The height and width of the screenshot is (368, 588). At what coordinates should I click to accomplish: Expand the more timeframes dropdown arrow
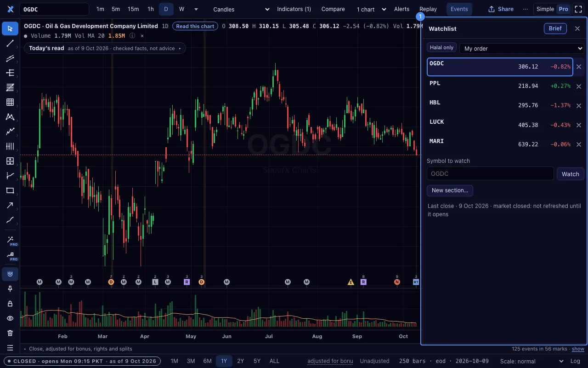tap(196, 9)
